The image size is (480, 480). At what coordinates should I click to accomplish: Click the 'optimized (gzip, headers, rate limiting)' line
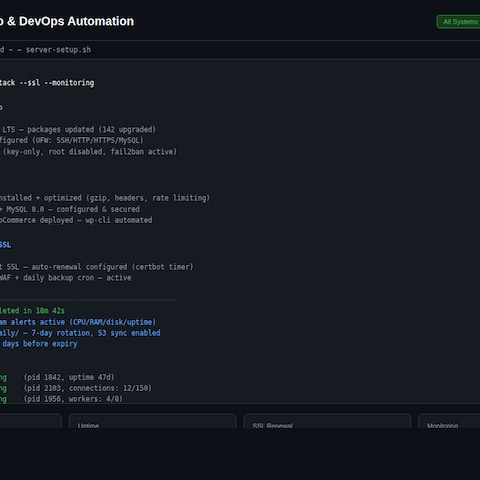pyautogui.click(x=105, y=198)
